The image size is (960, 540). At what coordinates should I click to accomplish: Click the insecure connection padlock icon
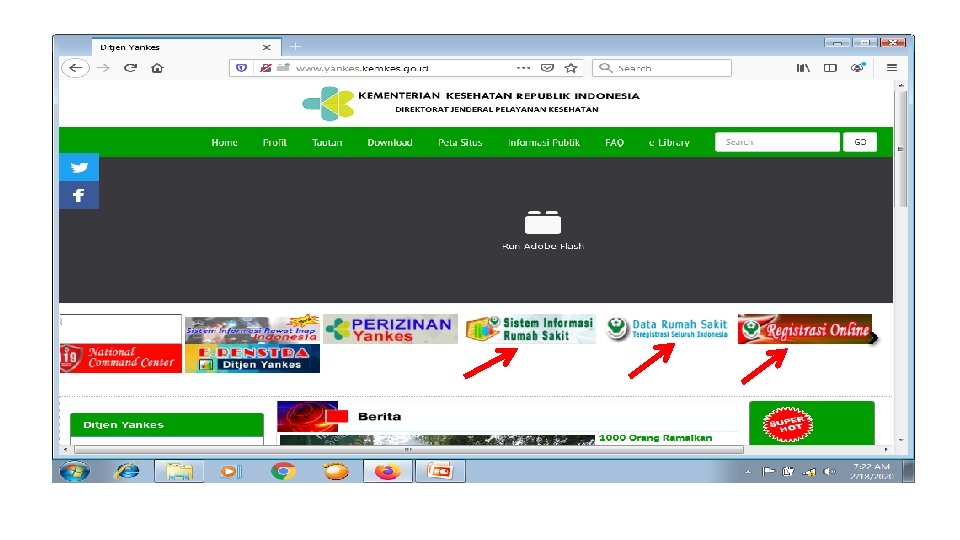[x=265, y=68]
